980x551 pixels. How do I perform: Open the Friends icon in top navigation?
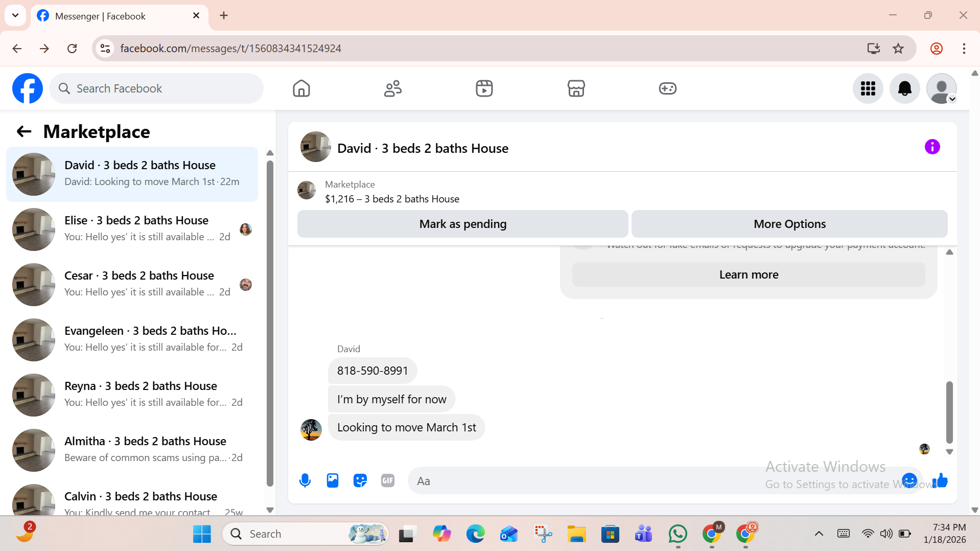click(393, 88)
